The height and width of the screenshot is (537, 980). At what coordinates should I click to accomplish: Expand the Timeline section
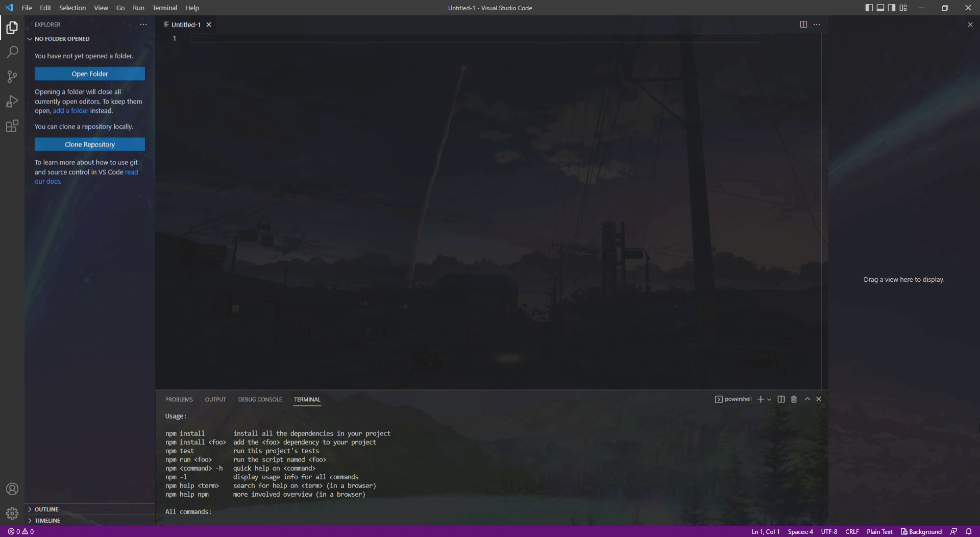(47, 521)
